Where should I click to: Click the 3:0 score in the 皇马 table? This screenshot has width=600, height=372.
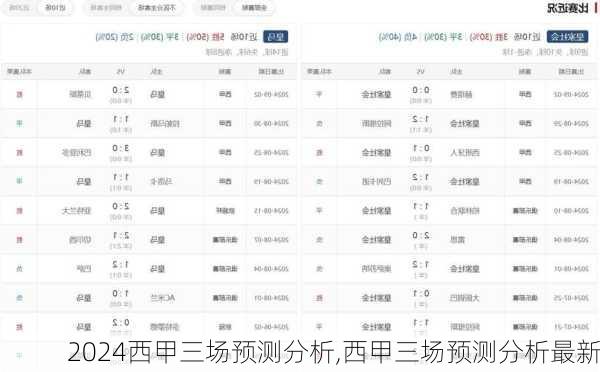tap(121, 148)
